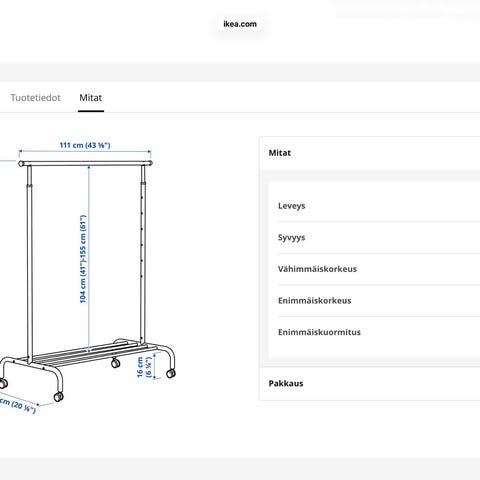
Task: Click the ikea.com address label
Action: pos(240,24)
